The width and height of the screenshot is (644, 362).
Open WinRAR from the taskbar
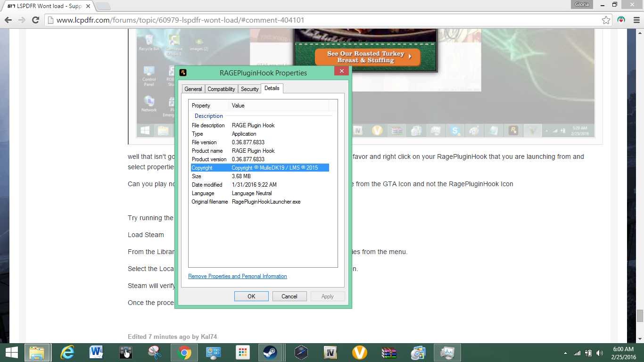389,353
